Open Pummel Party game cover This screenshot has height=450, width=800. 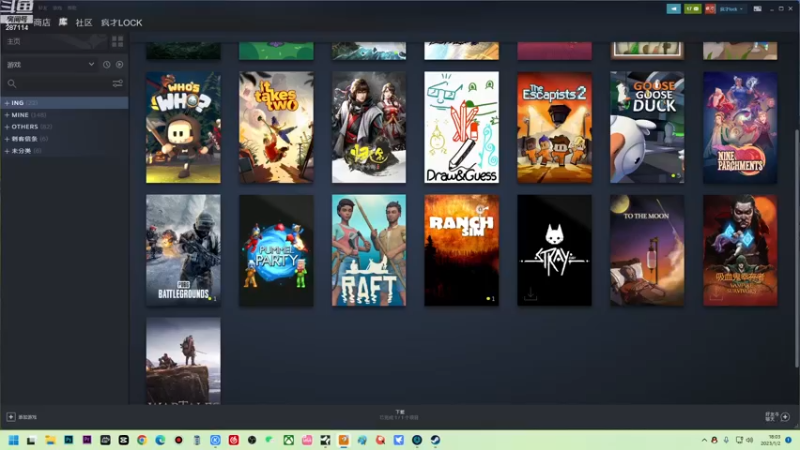pyautogui.click(x=276, y=250)
